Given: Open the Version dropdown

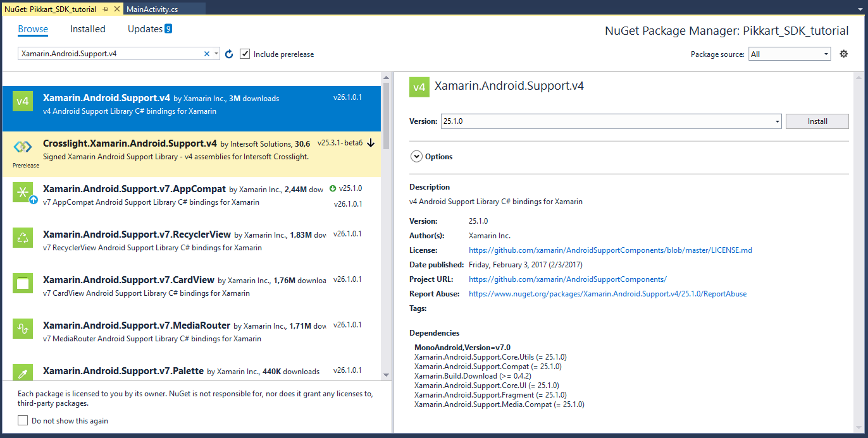Looking at the screenshot, I should 778,121.
